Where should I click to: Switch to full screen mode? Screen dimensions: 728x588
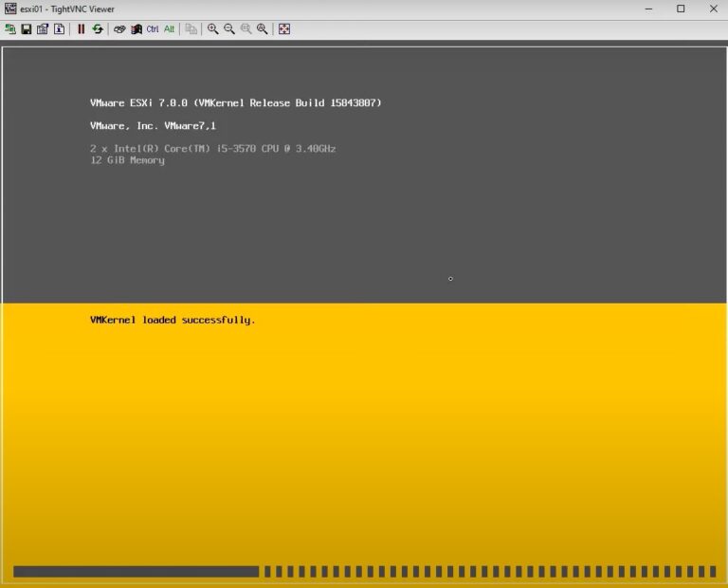click(x=284, y=29)
